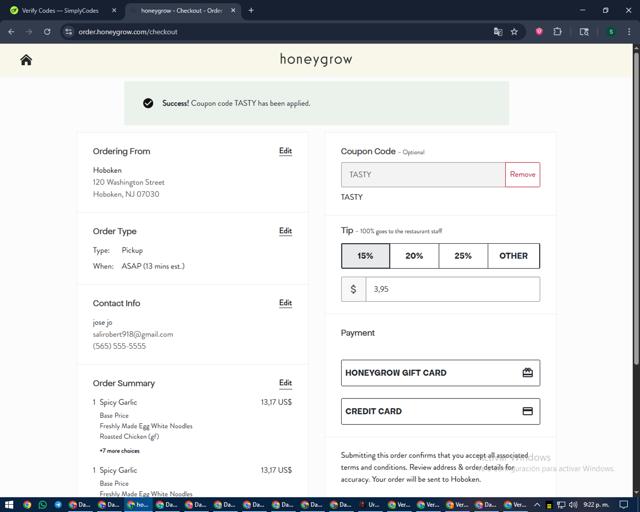Edit the Order Summary section
Screen dimensions: 640x512
(285, 383)
